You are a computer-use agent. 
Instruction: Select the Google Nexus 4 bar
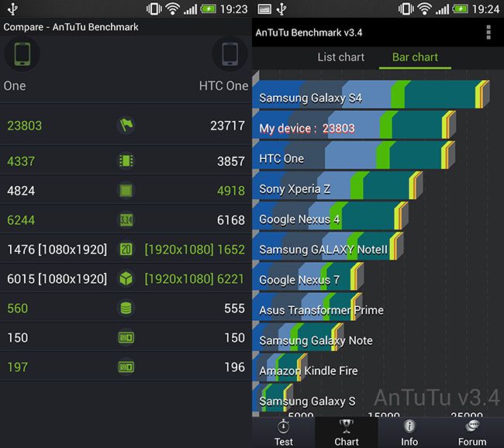click(x=330, y=215)
